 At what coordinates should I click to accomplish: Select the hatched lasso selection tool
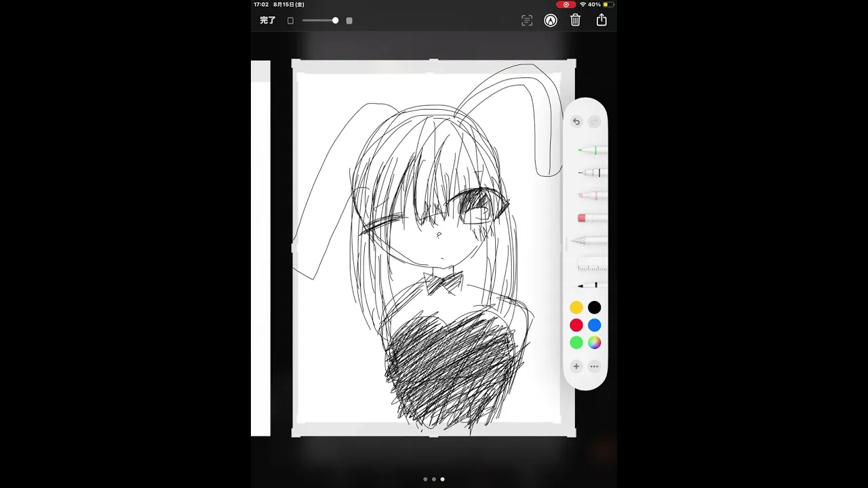tap(589, 241)
